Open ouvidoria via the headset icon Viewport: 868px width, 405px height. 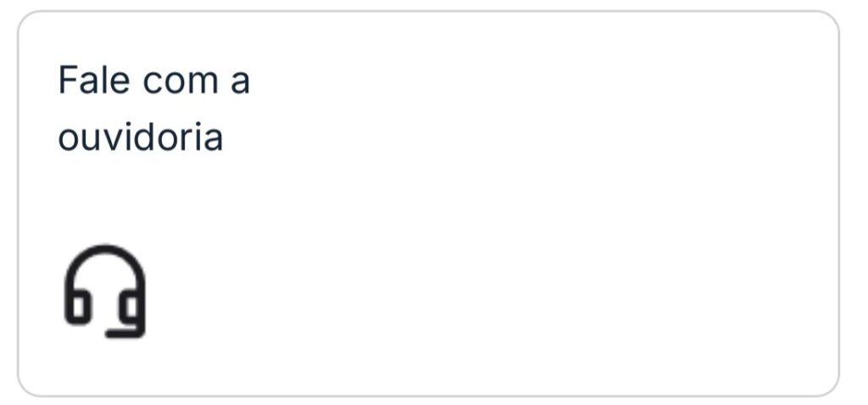point(104,291)
